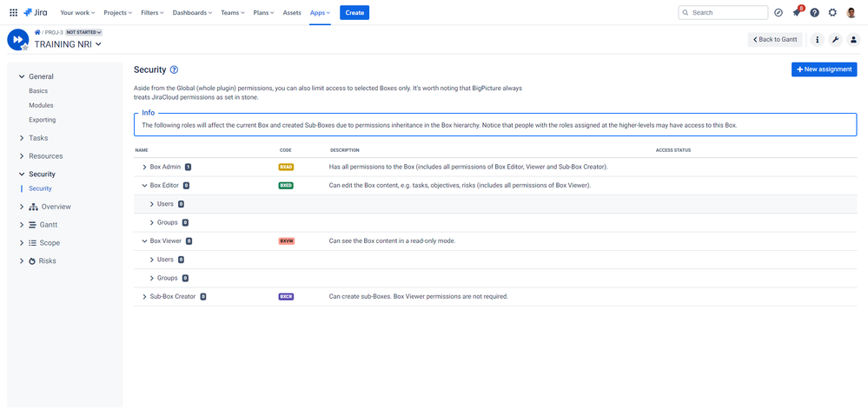Select the Security sub-item in sidebar
868x415 pixels.
click(x=41, y=188)
